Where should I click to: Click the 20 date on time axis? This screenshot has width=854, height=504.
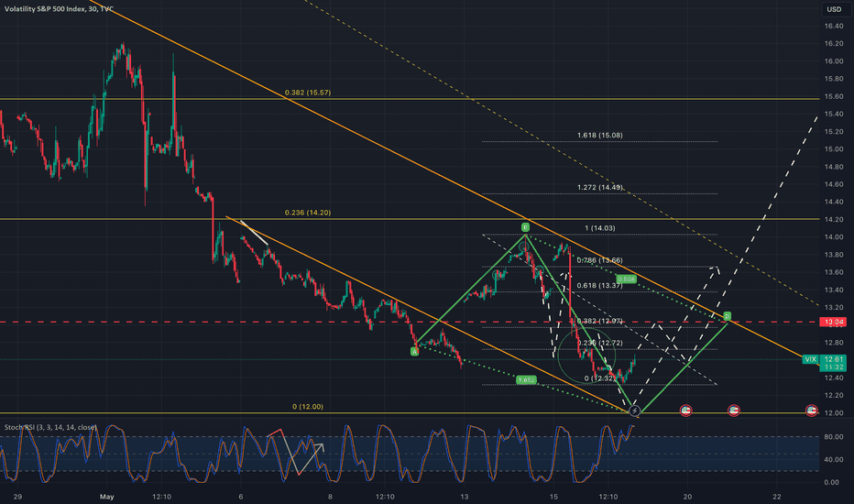coord(687,497)
